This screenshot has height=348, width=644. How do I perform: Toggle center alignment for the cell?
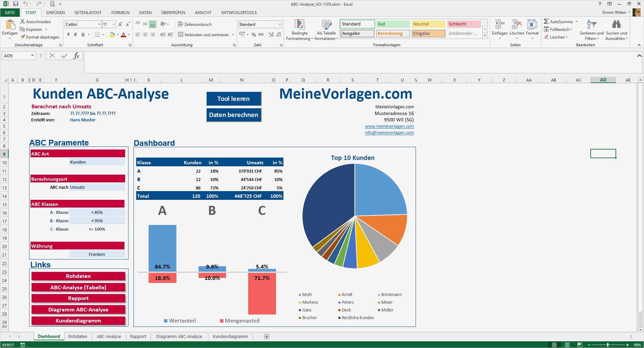145,35
